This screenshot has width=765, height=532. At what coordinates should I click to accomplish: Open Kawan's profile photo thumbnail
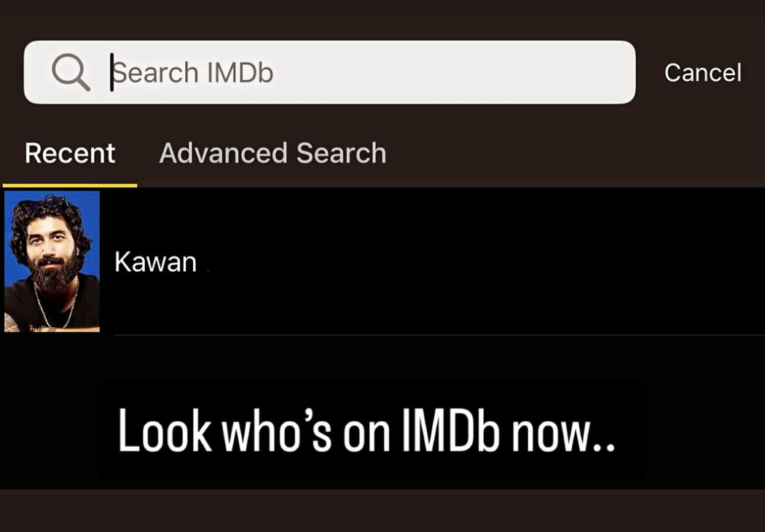(x=52, y=261)
